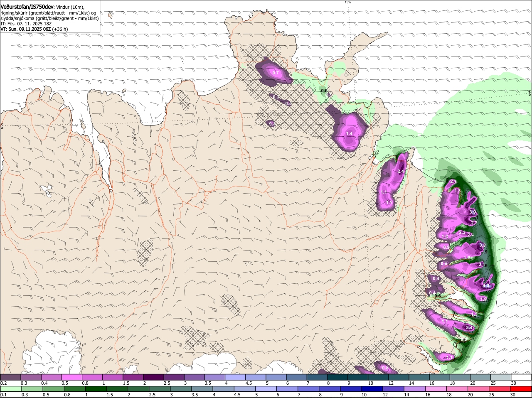Click the 0.1 label in lower legend
This screenshot has width=532, height=398.
click(x=3, y=395)
